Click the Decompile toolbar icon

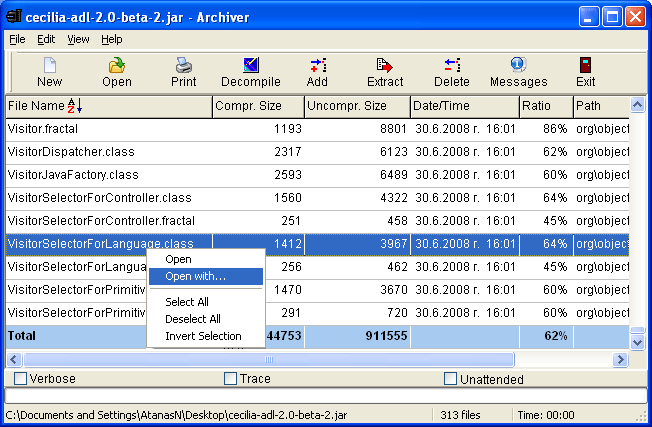pos(251,65)
